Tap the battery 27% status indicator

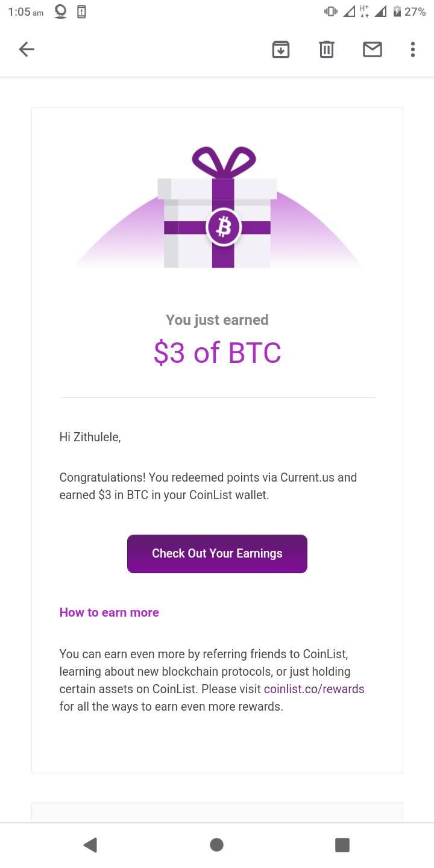click(409, 11)
